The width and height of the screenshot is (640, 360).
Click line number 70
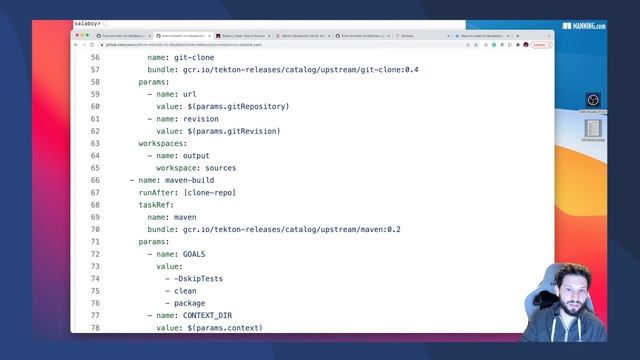point(95,229)
